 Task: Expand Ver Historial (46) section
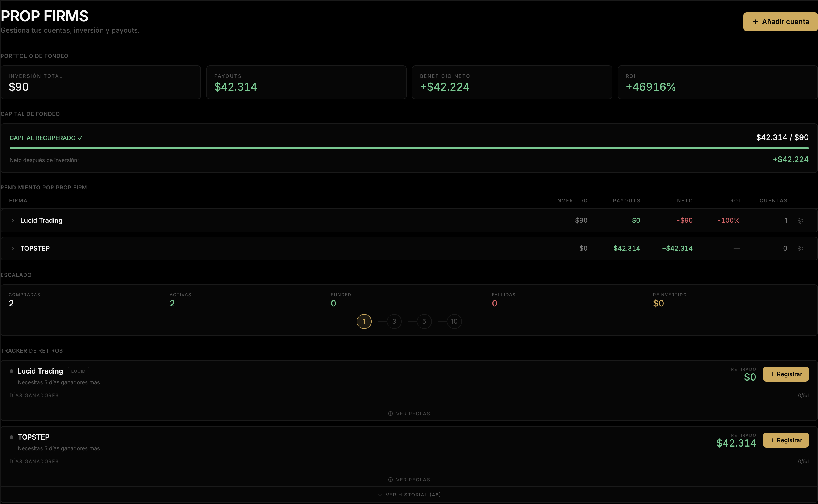(x=409, y=495)
